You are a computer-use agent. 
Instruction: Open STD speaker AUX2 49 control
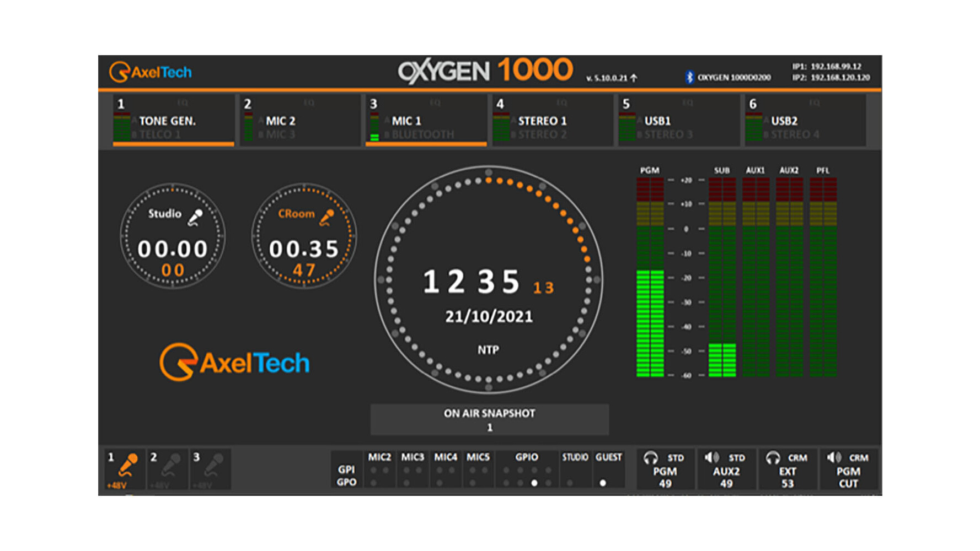(x=726, y=470)
